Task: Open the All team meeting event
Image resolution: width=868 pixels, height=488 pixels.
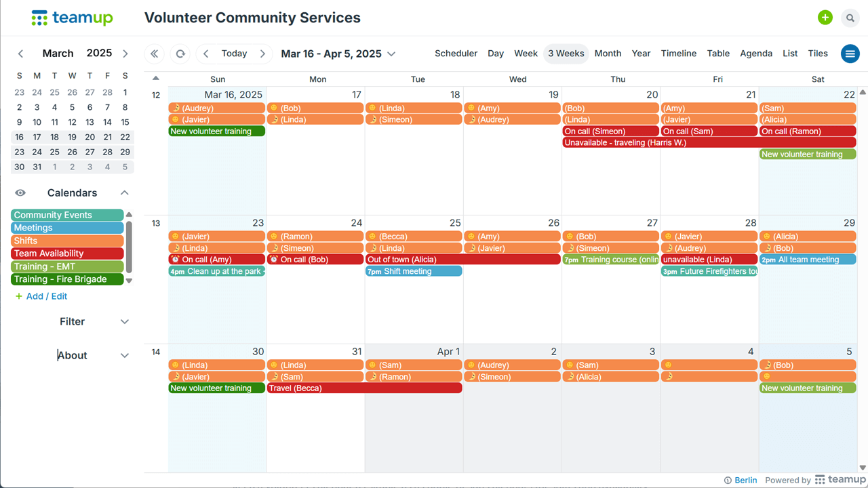Action: [x=808, y=260]
